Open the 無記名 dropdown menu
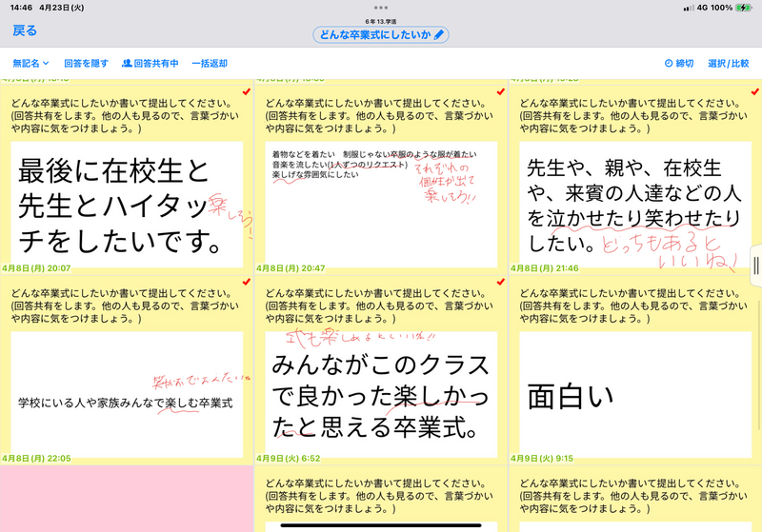This screenshot has height=532, width=762. [30, 64]
